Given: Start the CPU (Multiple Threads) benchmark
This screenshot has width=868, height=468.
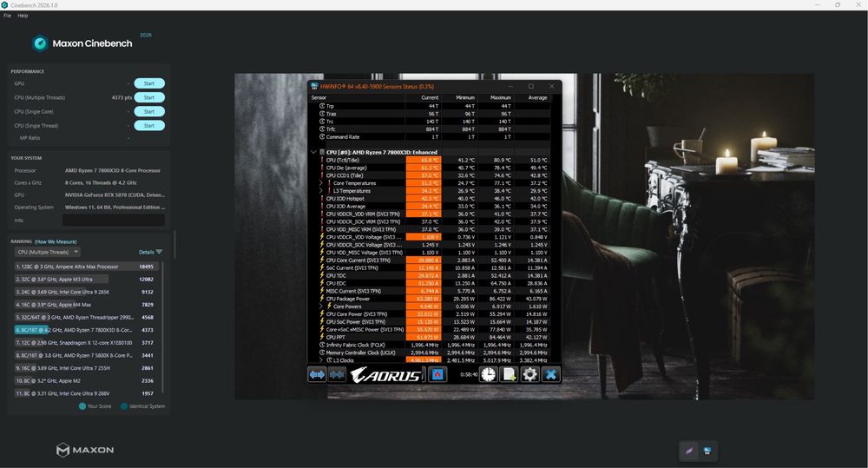Looking at the screenshot, I should 149,97.
